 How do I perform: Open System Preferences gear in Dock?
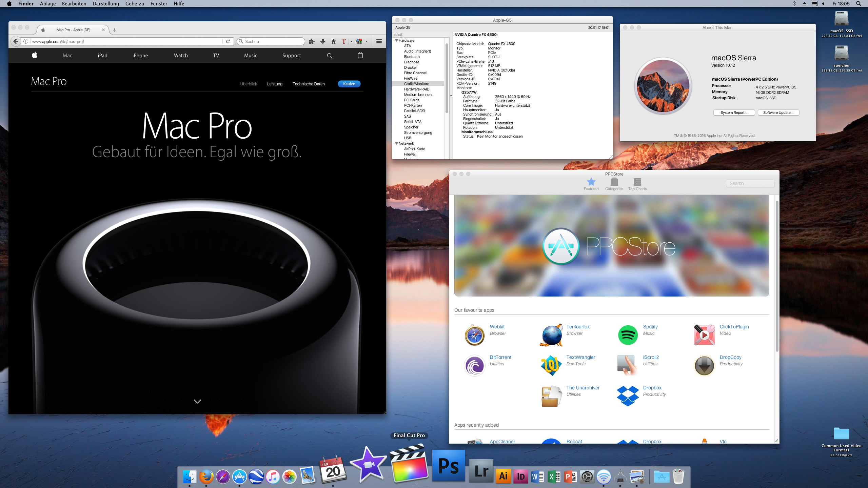pos(587,477)
